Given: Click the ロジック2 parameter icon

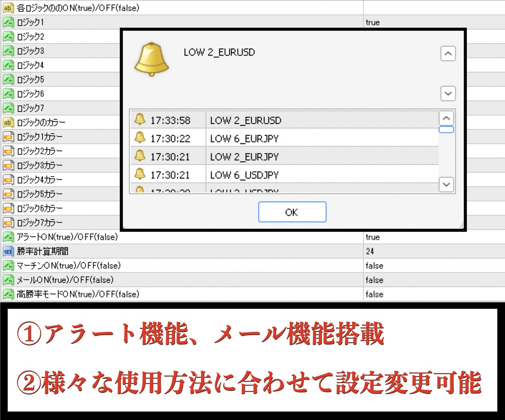Looking at the screenshot, I should 8,36.
